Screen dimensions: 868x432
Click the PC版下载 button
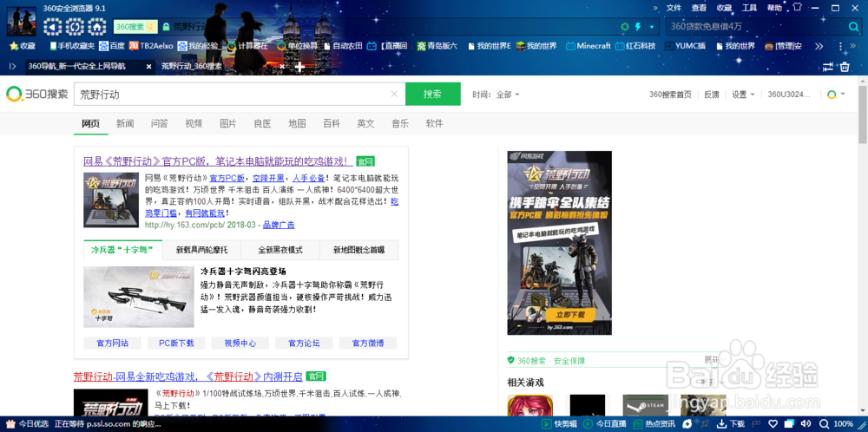(176, 343)
